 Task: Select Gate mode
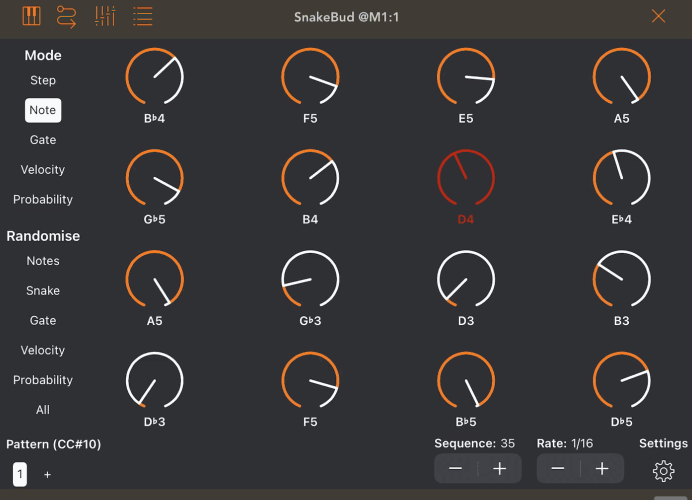pyautogui.click(x=43, y=140)
